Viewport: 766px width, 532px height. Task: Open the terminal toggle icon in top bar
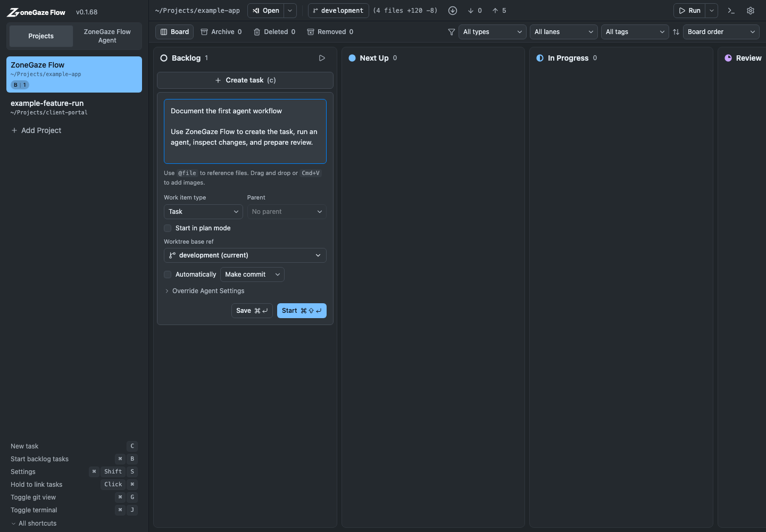(731, 11)
